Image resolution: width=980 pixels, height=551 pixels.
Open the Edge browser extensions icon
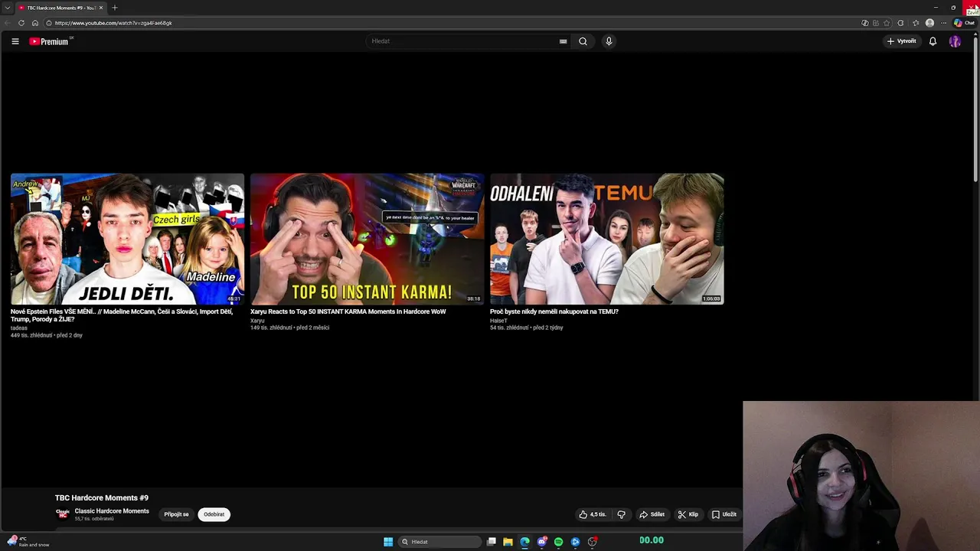point(900,23)
